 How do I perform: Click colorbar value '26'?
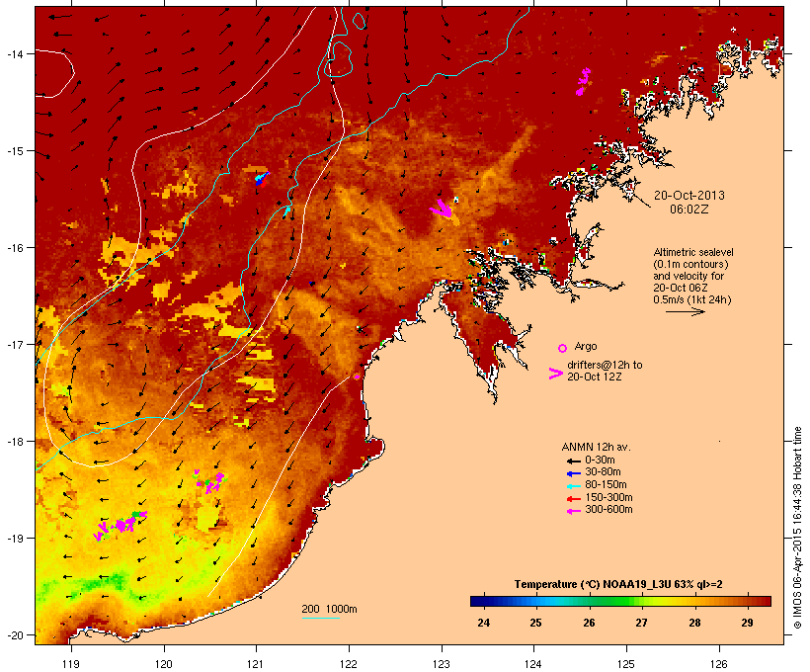pos(589,623)
